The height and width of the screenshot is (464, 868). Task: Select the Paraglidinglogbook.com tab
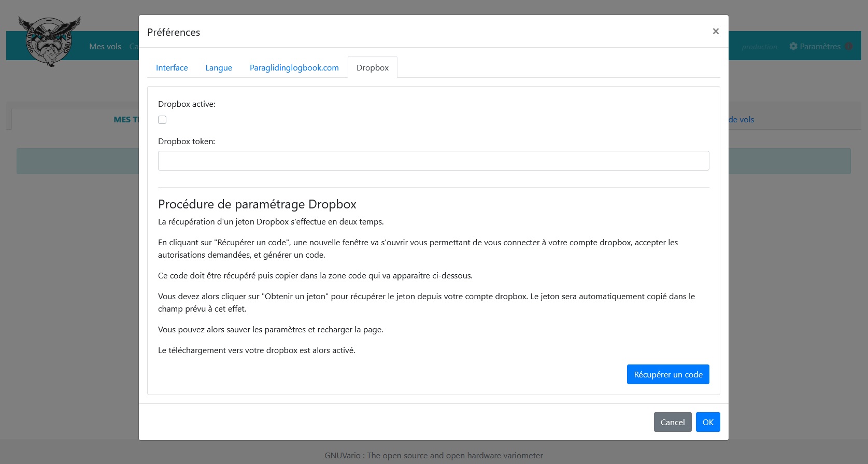click(294, 67)
